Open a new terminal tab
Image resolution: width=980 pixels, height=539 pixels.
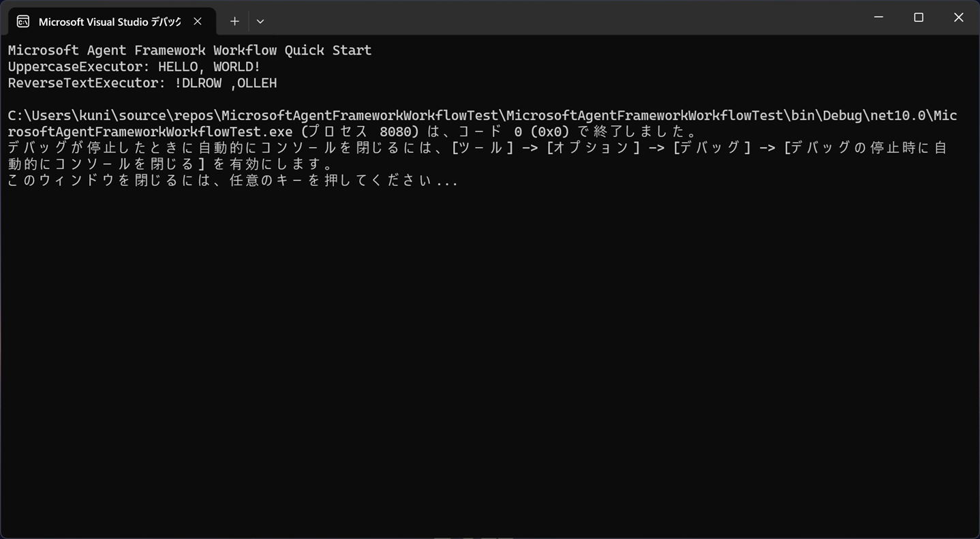pos(234,22)
